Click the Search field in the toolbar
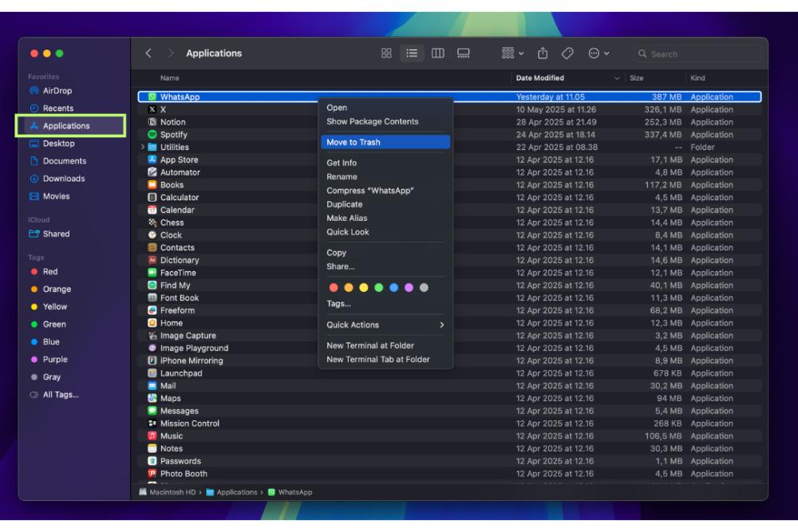The width and height of the screenshot is (798, 532). 697,53
